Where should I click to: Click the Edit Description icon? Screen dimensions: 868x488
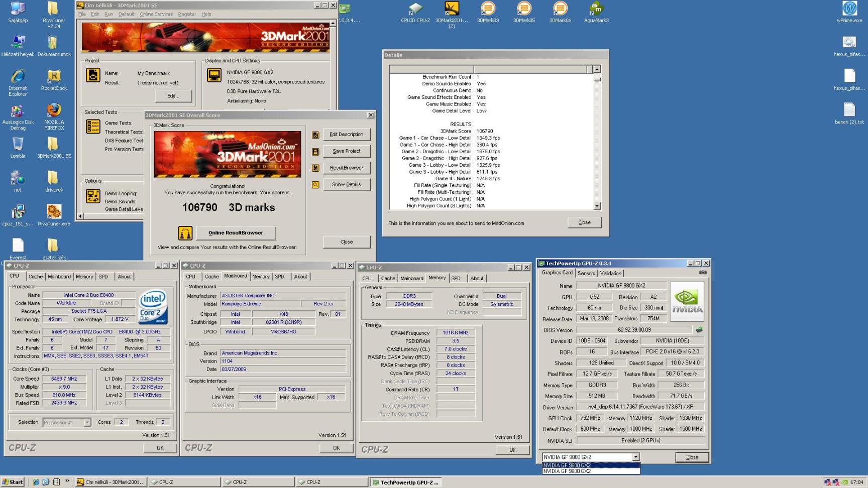315,135
